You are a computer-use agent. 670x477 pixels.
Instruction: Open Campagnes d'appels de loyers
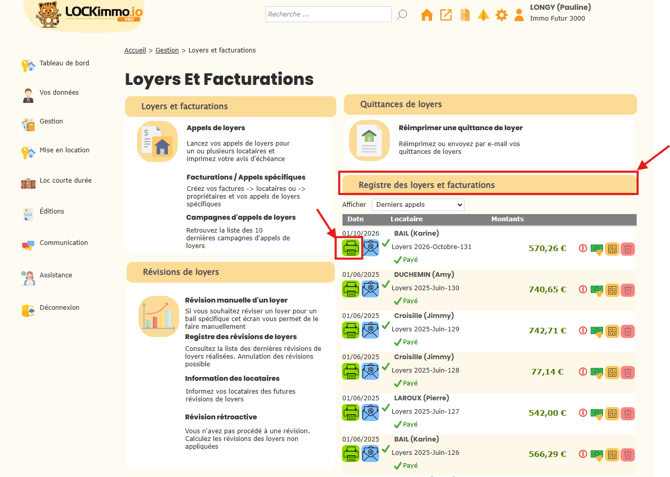[241, 218]
